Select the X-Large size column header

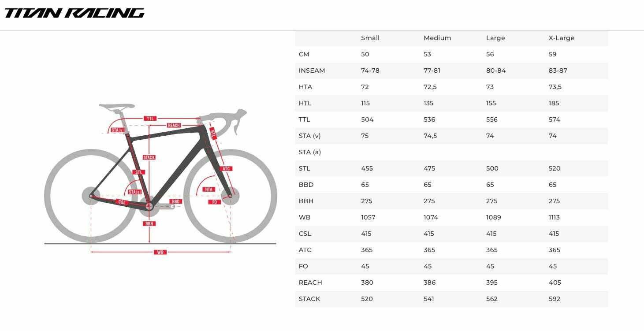coord(561,38)
